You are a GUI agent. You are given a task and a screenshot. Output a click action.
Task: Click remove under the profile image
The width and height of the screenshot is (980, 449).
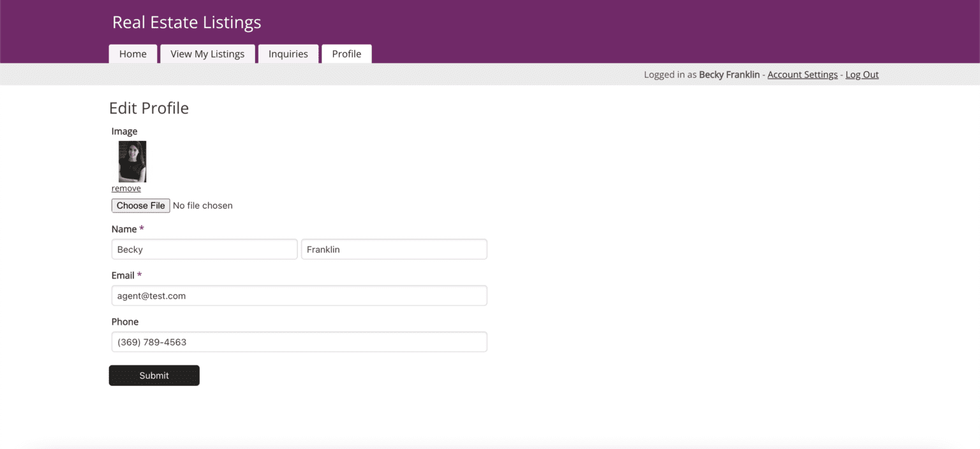pos(126,188)
